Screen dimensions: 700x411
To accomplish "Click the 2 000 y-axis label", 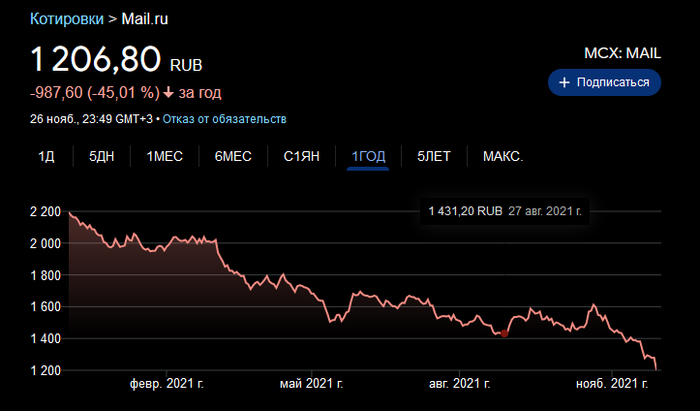I will pos(45,243).
